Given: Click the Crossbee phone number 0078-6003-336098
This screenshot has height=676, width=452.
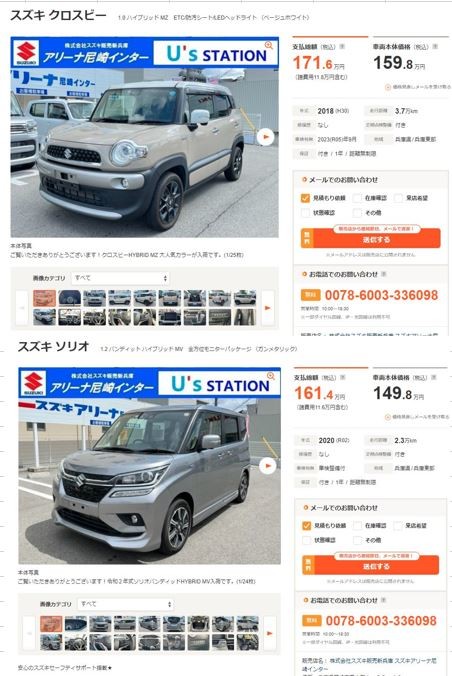Looking at the screenshot, I should pyautogui.click(x=381, y=295).
